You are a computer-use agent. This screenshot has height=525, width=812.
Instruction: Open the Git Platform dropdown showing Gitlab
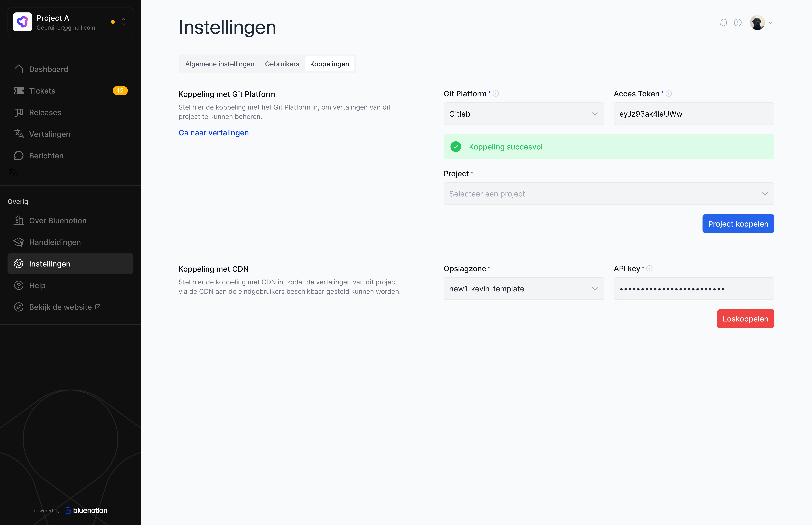point(524,114)
